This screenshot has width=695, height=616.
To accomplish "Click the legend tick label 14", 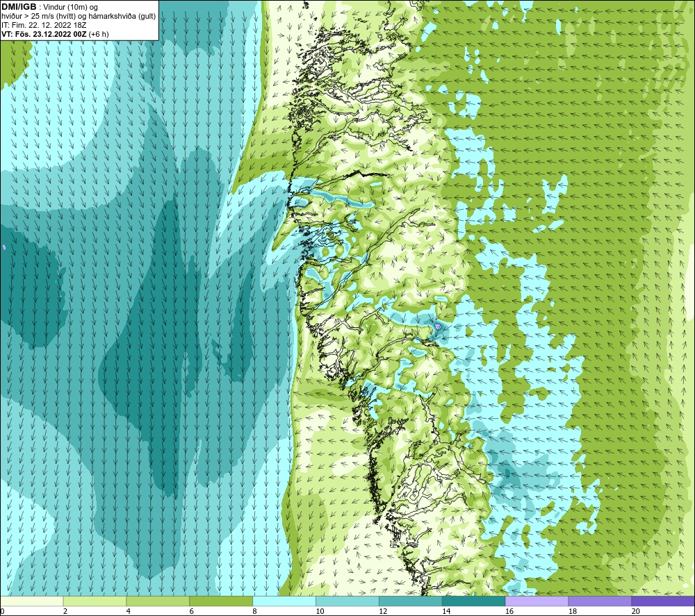I will tap(446, 611).
